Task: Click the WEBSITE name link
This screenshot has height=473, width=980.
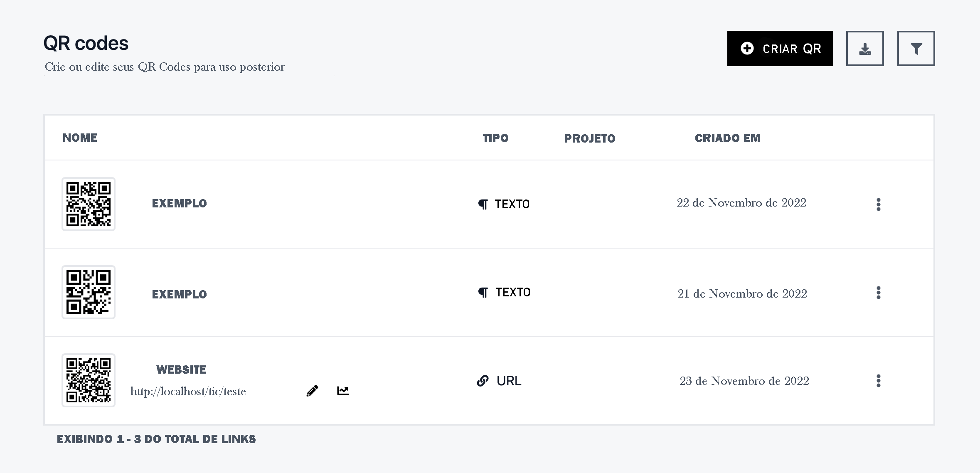Action: 181,370
